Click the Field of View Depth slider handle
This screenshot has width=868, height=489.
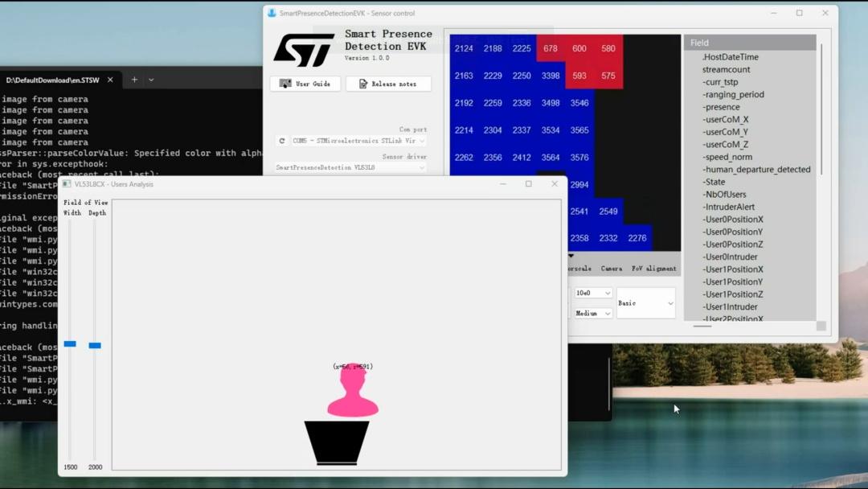pos(95,345)
